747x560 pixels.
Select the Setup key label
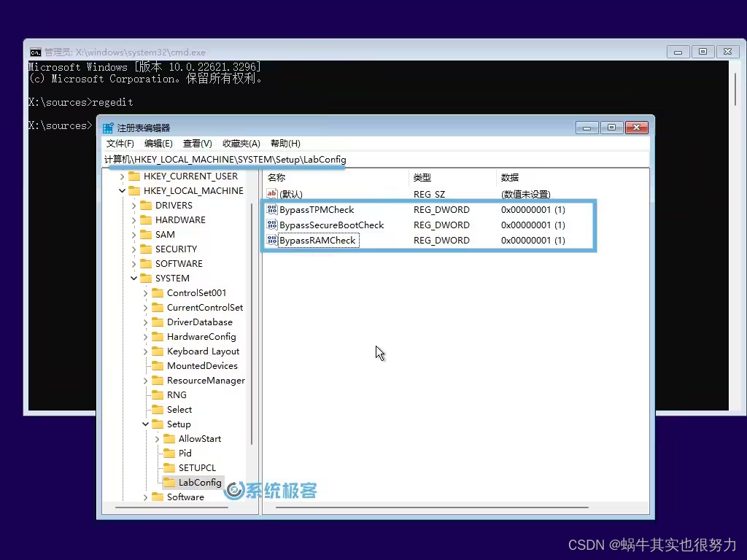(179, 424)
